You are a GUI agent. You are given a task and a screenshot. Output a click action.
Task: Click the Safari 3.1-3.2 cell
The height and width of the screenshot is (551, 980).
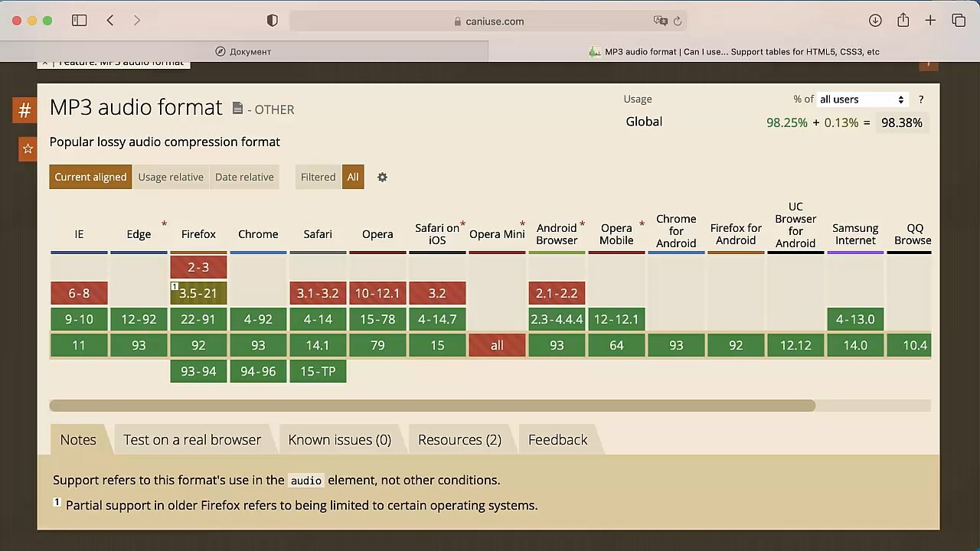(x=318, y=293)
